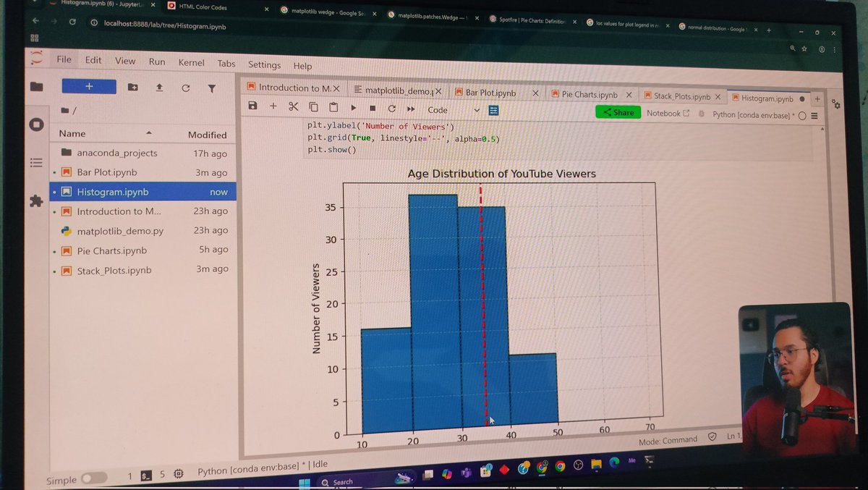Open matplotlib_demo.py in file list
Viewport: 868px width, 490px height.
[x=143, y=231]
